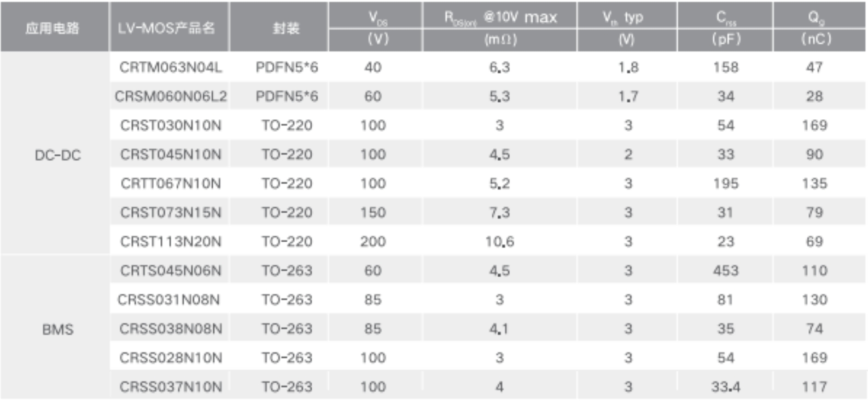Click the 应用电路 column header
The width and height of the screenshot is (868, 403).
(x=54, y=27)
